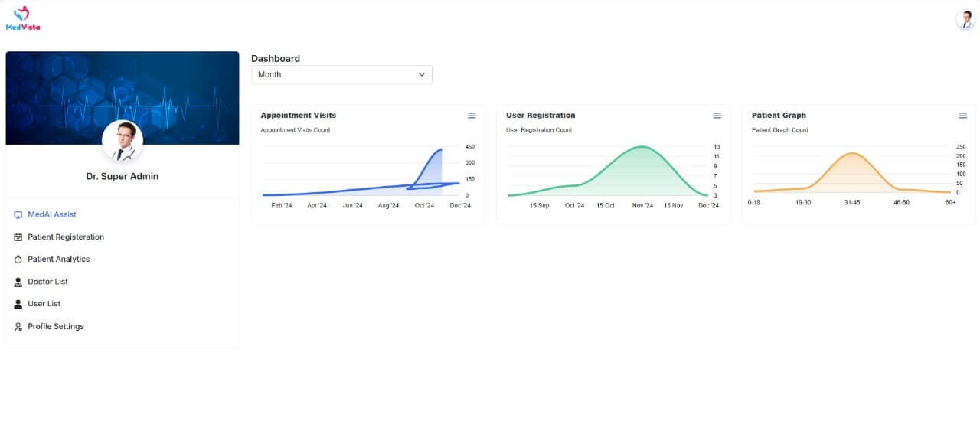Click the Patient Graph Count subtitle
Screen dimensions: 980x444
(780, 130)
